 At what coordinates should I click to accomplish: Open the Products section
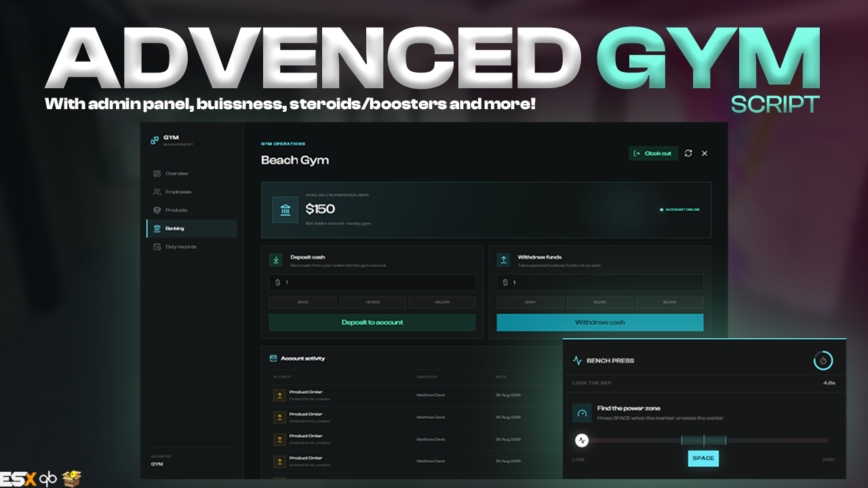tap(191, 210)
